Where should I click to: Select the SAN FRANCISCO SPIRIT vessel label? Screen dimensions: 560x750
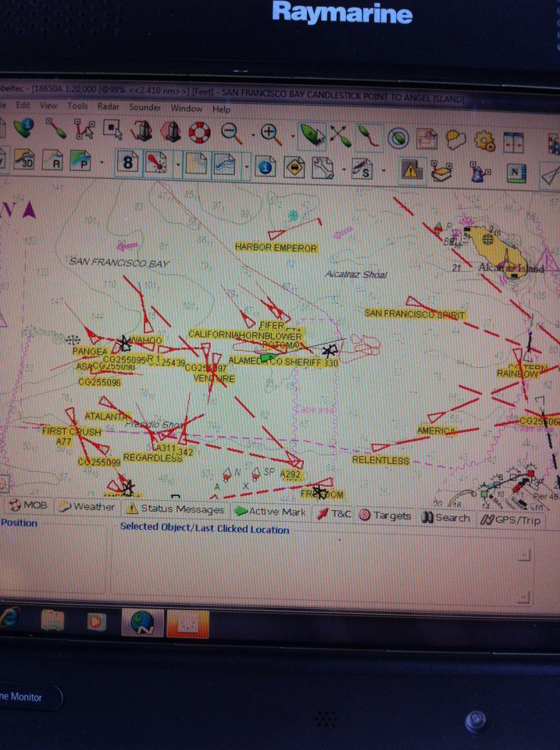pyautogui.click(x=415, y=314)
